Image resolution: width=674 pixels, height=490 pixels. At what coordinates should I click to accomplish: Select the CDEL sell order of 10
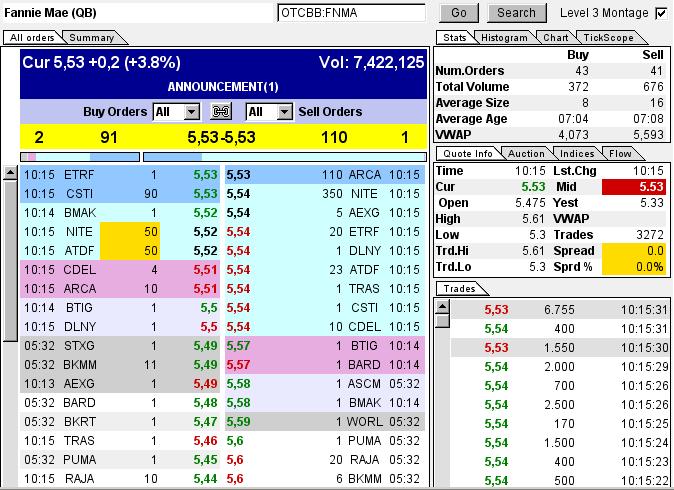click(x=325, y=327)
